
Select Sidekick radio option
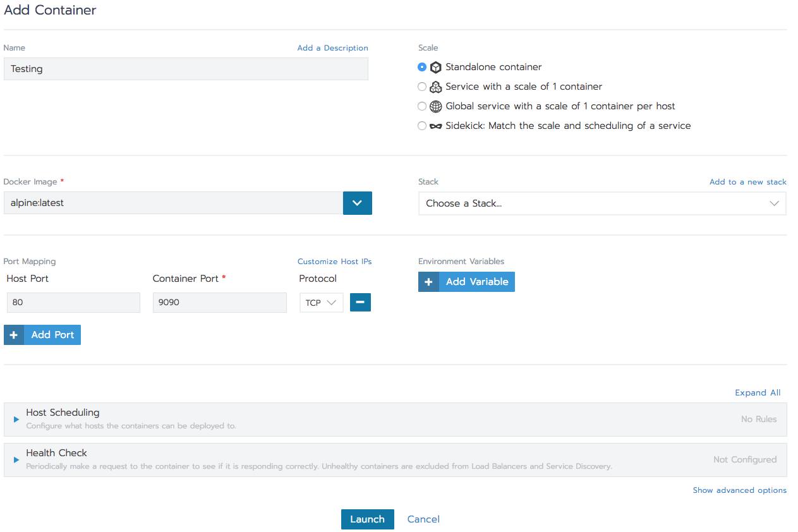(x=422, y=126)
